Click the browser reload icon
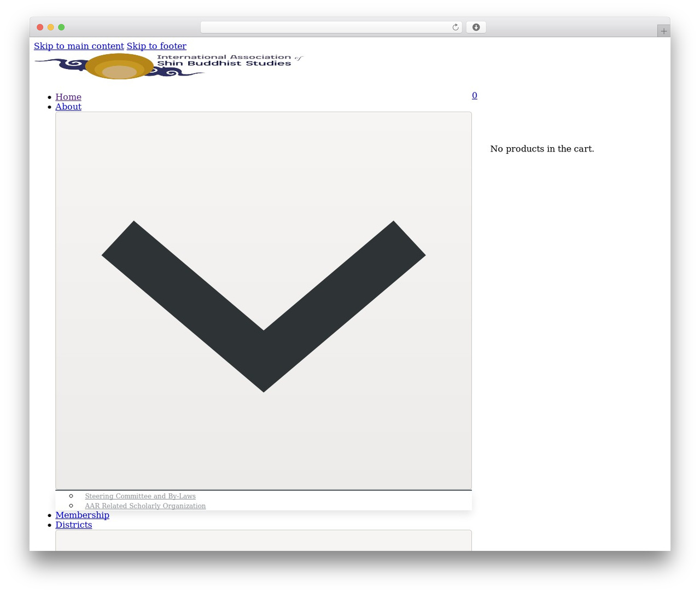The image size is (700, 593). click(455, 27)
